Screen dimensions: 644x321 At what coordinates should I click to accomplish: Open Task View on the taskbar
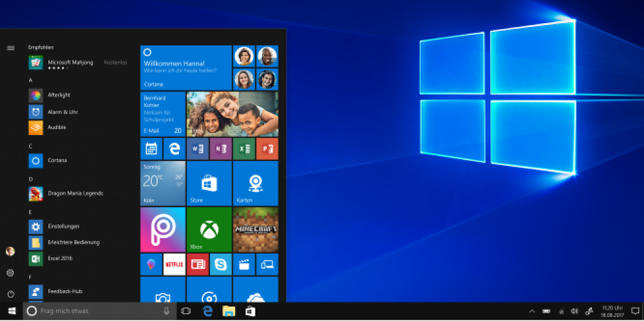(x=186, y=311)
